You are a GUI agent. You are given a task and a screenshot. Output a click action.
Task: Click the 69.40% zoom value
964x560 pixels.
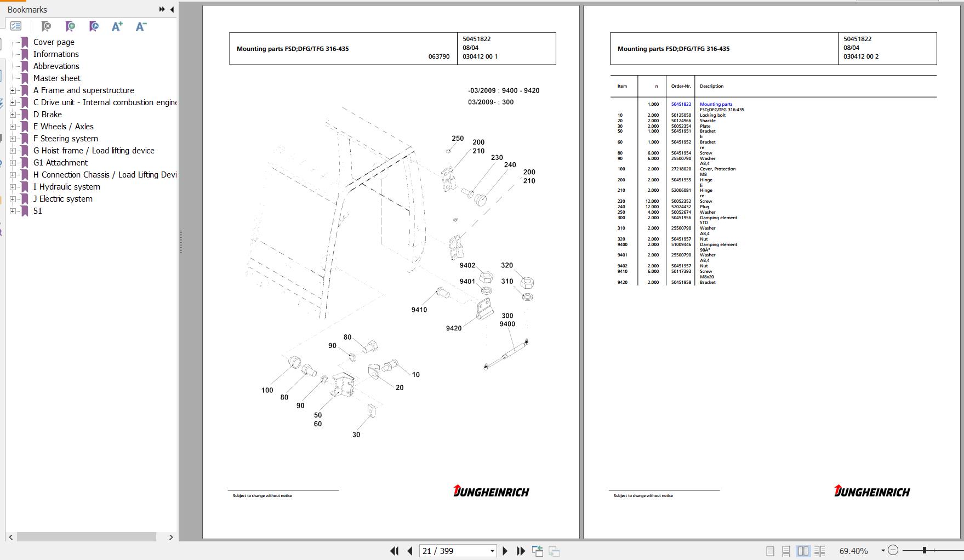click(x=853, y=551)
